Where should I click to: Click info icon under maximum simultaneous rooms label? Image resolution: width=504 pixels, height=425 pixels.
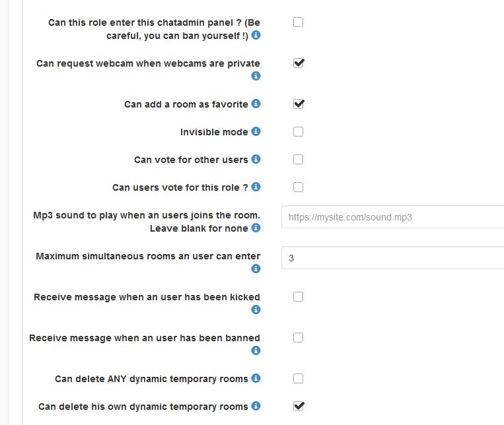(256, 269)
